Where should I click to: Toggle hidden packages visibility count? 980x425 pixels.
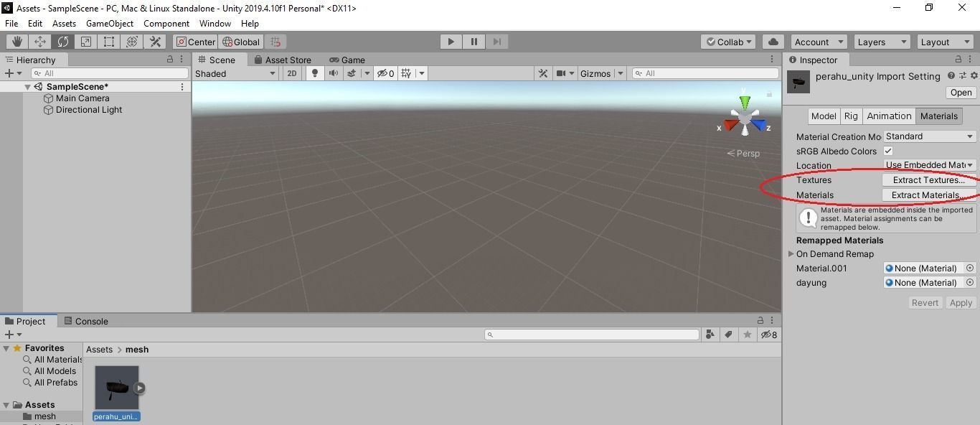[768, 335]
